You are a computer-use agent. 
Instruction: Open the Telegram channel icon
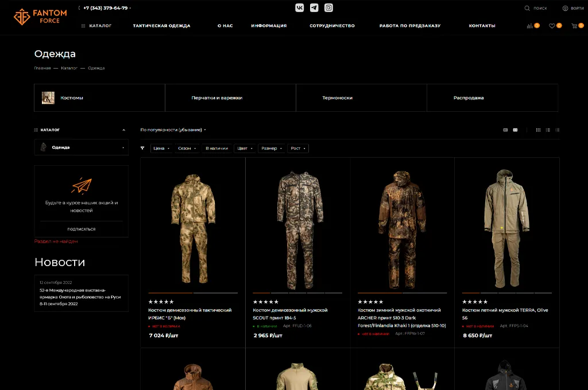pyautogui.click(x=314, y=8)
